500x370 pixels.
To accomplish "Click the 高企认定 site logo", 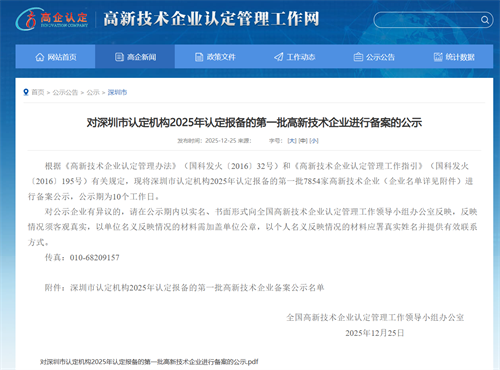I will 52,19.
